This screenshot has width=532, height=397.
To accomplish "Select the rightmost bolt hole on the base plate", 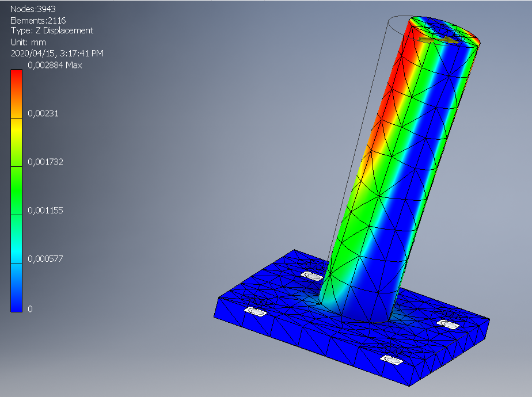I will point(448,324).
